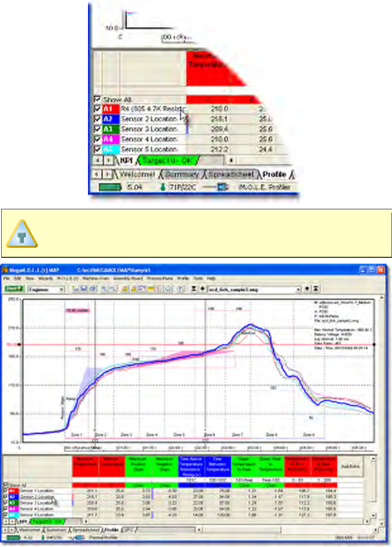Open the Help menu
Viewport: 392px width, 547px height.
click(x=211, y=279)
